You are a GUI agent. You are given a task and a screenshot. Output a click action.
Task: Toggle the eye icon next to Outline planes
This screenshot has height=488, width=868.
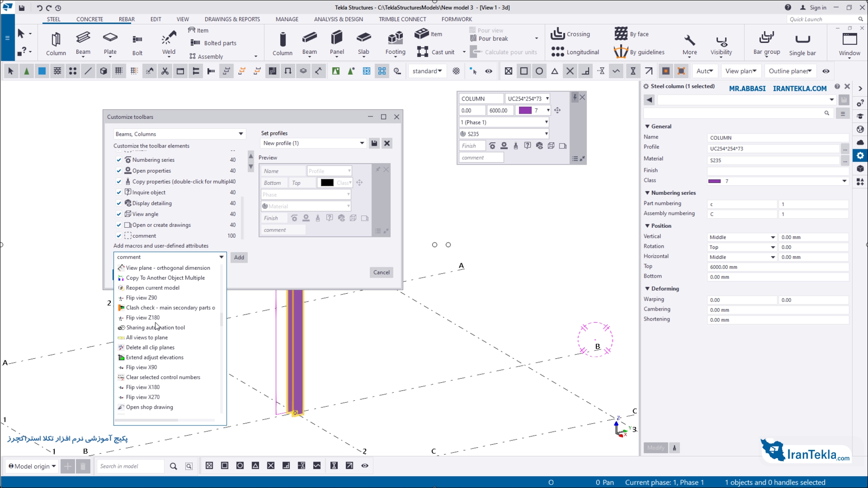825,71
